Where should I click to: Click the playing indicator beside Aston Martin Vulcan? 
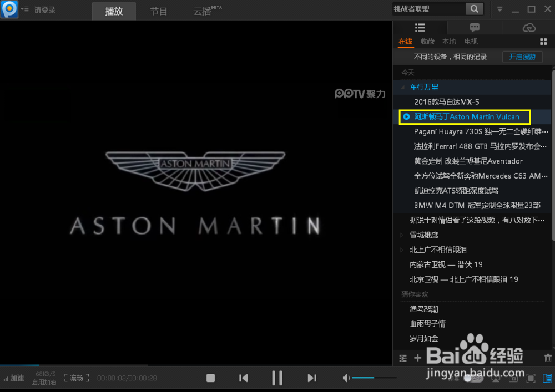(x=406, y=116)
